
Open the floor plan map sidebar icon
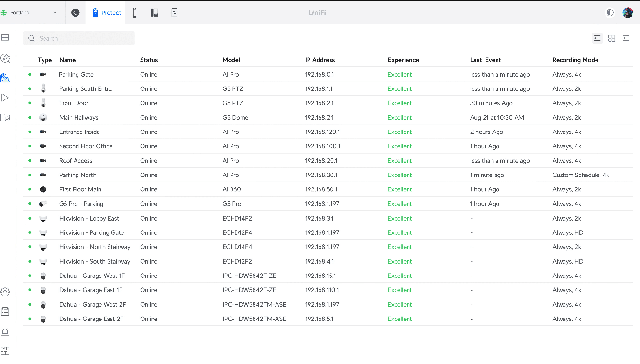pos(5,351)
